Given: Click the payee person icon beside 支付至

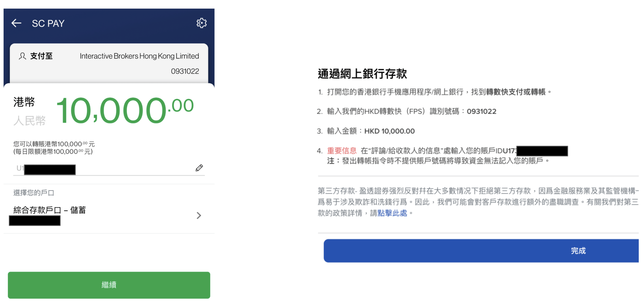Looking at the screenshot, I should coord(22,56).
